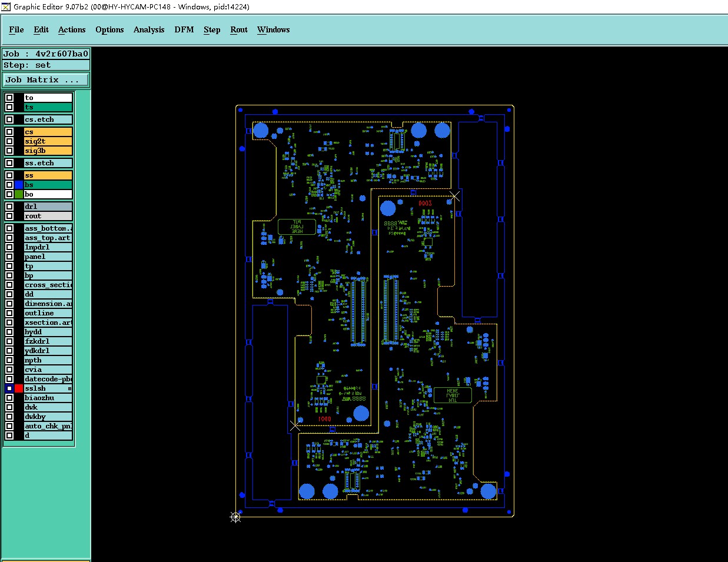Toggle the checkbox for the ts layer

[x=9, y=107]
